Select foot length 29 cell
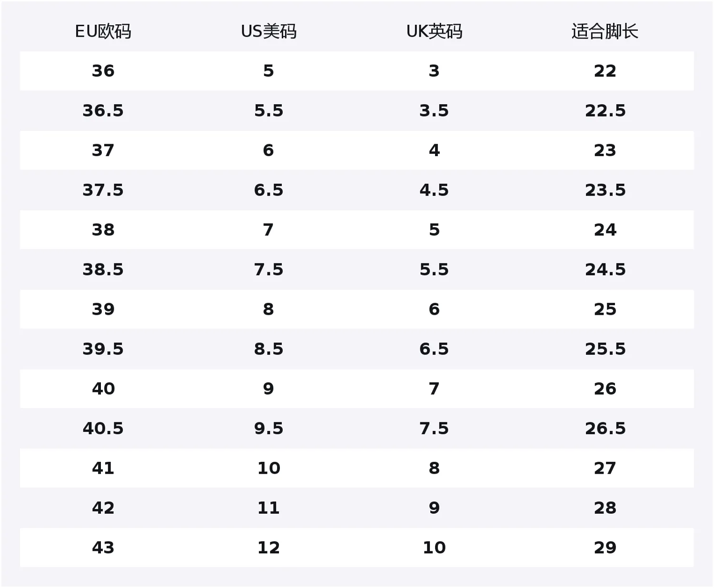714x588 pixels. click(x=605, y=548)
